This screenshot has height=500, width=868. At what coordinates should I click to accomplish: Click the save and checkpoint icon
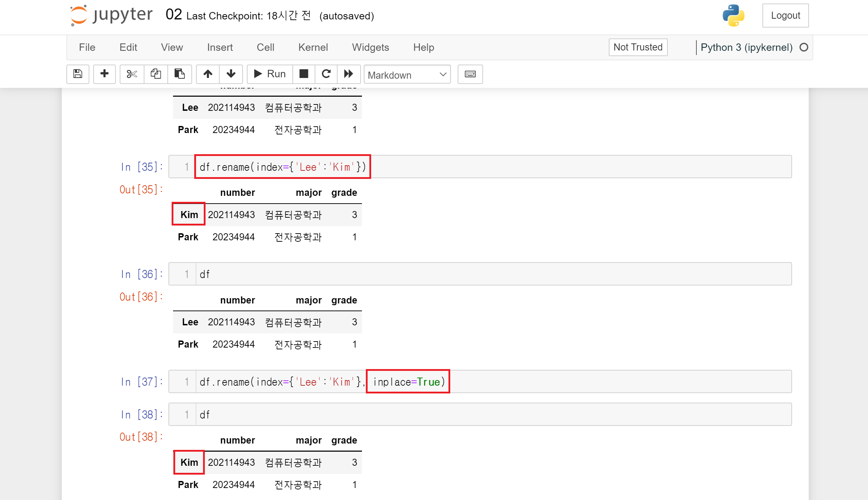point(78,74)
